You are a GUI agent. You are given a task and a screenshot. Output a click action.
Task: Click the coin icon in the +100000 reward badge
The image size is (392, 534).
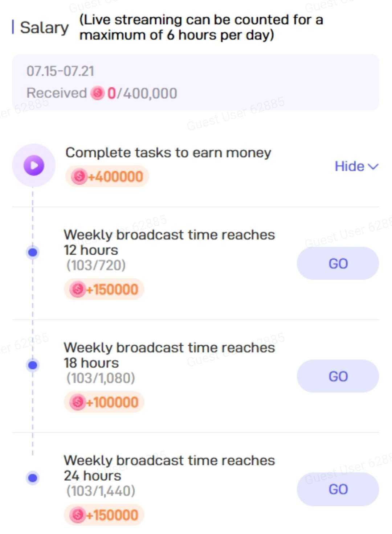coord(77,402)
